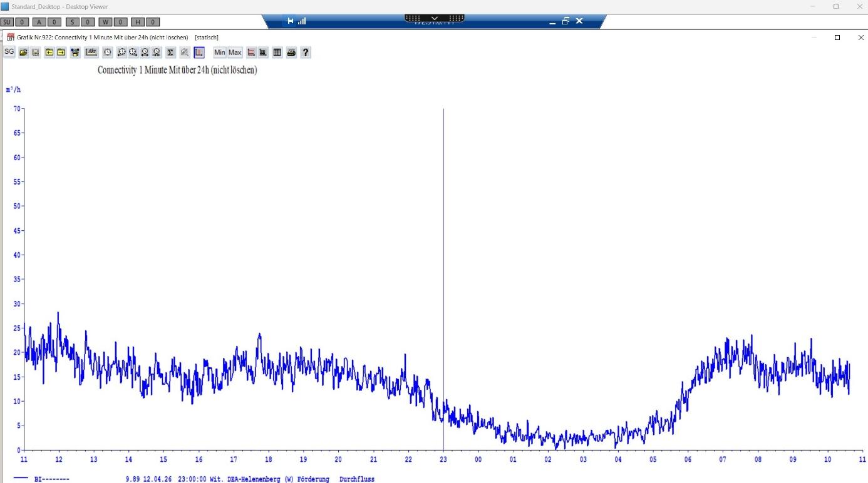Open help with the question mark icon

(x=305, y=53)
